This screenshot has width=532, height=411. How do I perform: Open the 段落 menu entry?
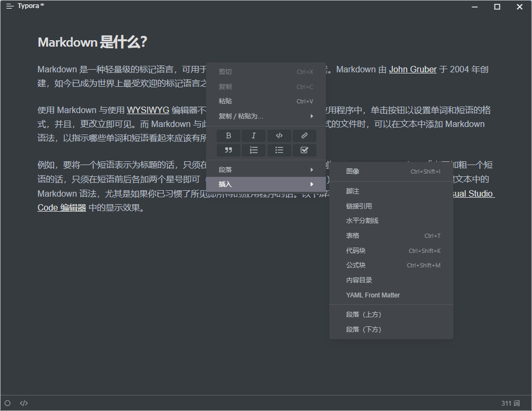[266, 169]
